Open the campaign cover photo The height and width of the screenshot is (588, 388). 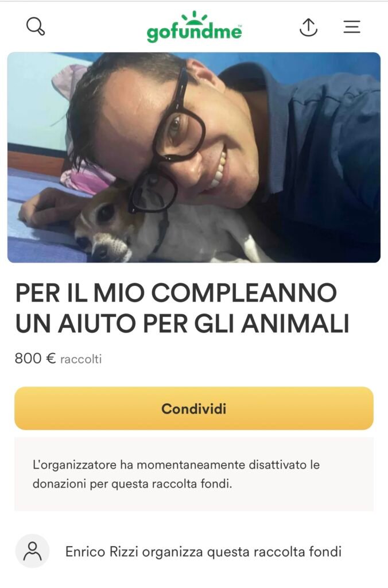194,157
